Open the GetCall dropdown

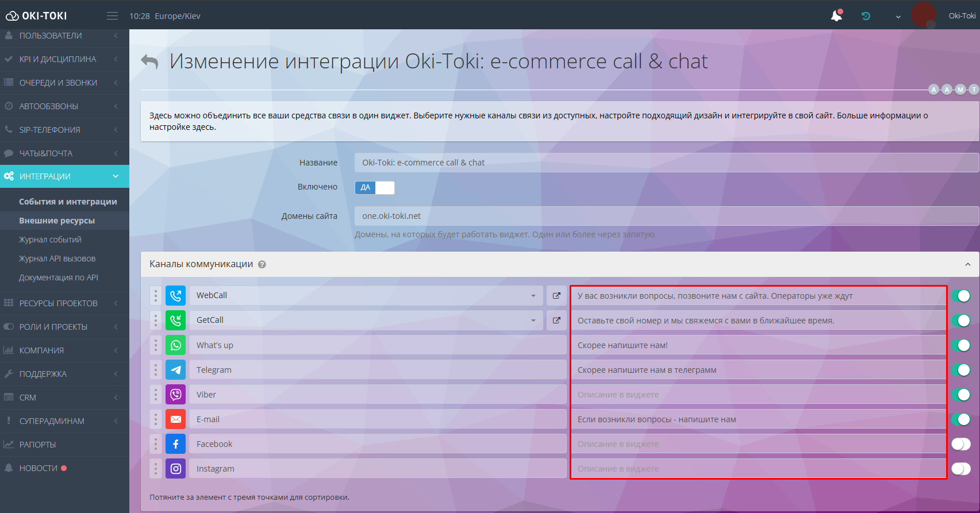[x=366, y=321]
